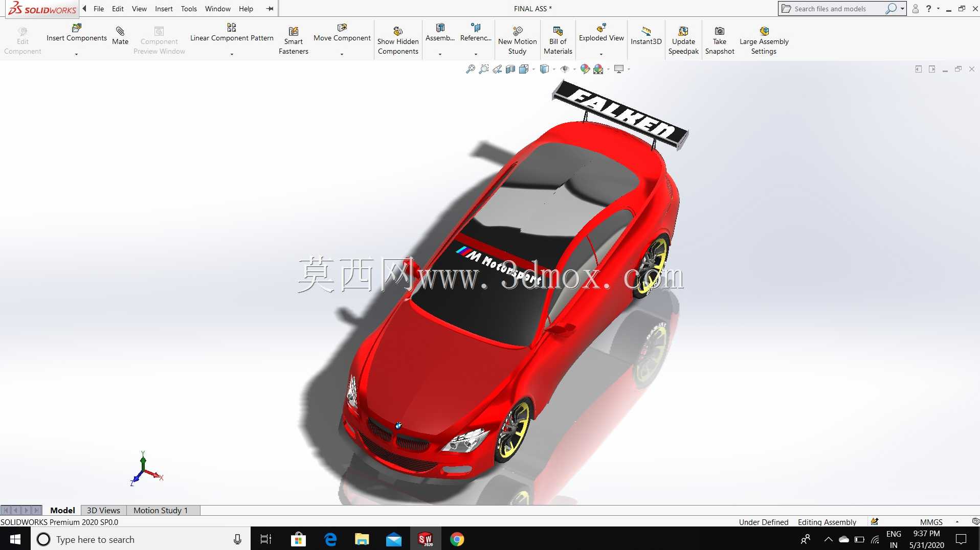Viewport: 980px width, 550px height.
Task: Select the Model tab
Action: point(62,510)
